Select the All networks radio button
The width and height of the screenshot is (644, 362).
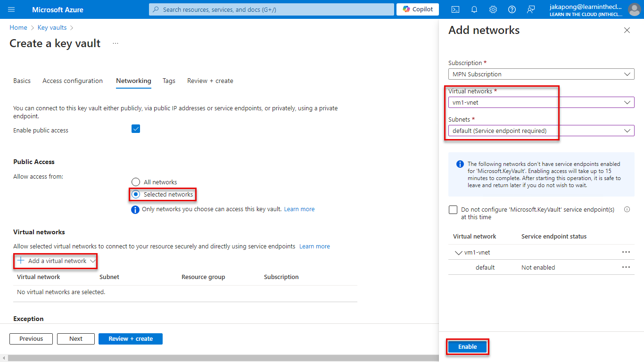[x=136, y=182]
